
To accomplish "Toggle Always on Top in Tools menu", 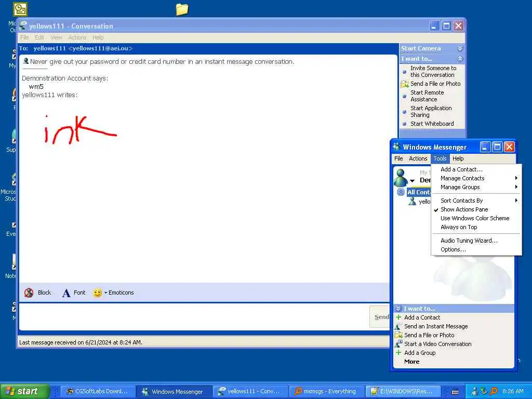I will (459, 227).
